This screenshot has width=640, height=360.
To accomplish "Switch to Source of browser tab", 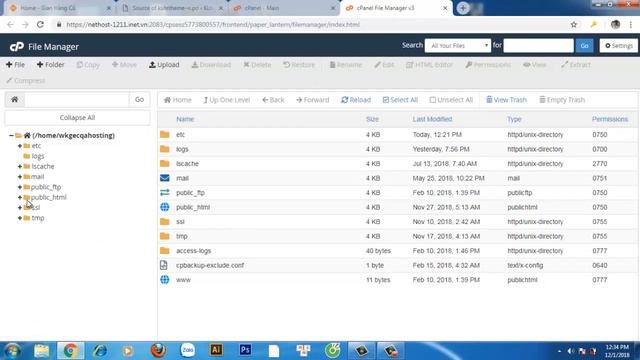I will pos(172,8).
